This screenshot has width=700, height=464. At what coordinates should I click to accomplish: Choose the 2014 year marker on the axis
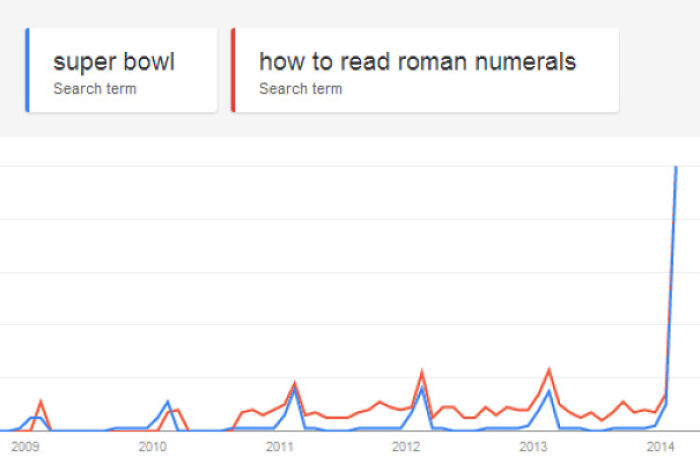point(659,446)
